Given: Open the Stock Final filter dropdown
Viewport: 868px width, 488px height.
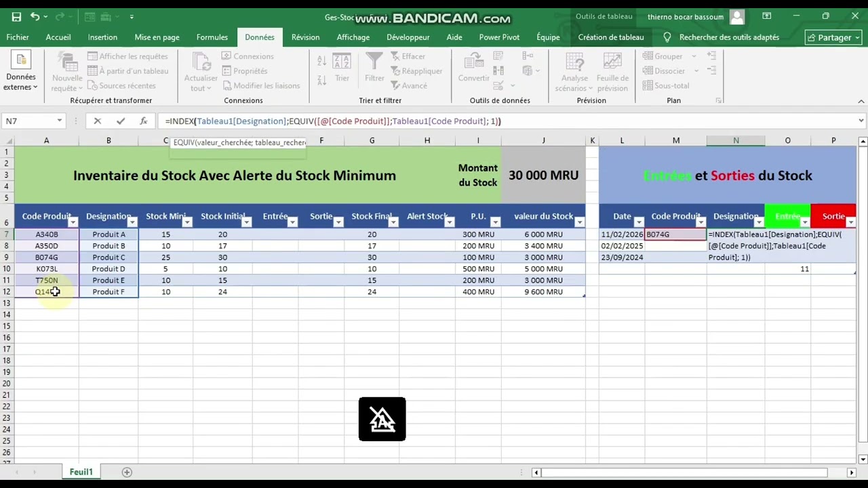Looking at the screenshot, I should (x=393, y=222).
